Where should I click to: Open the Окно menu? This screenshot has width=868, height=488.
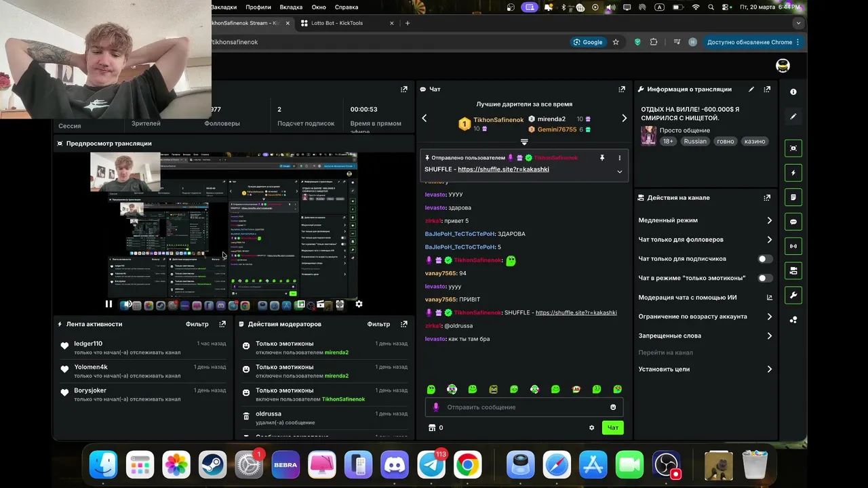pyautogui.click(x=319, y=7)
